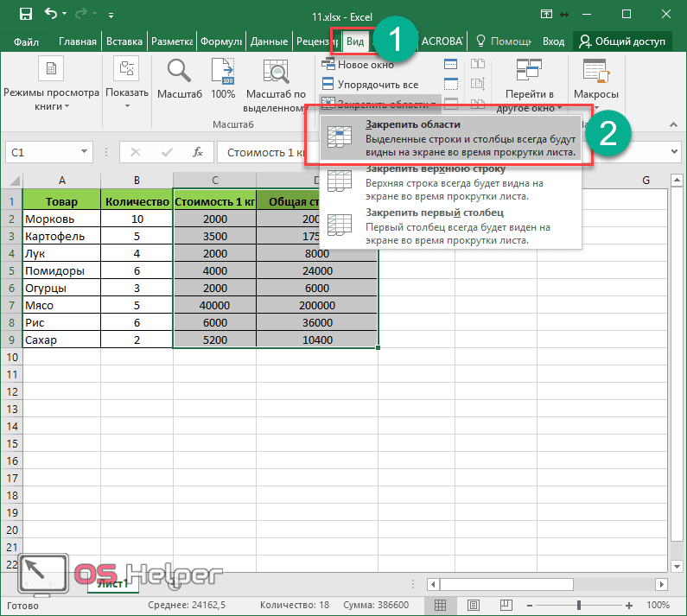This screenshot has width=687, height=616.
Task: Switch to Page Layout view in status bar
Action: click(x=474, y=605)
